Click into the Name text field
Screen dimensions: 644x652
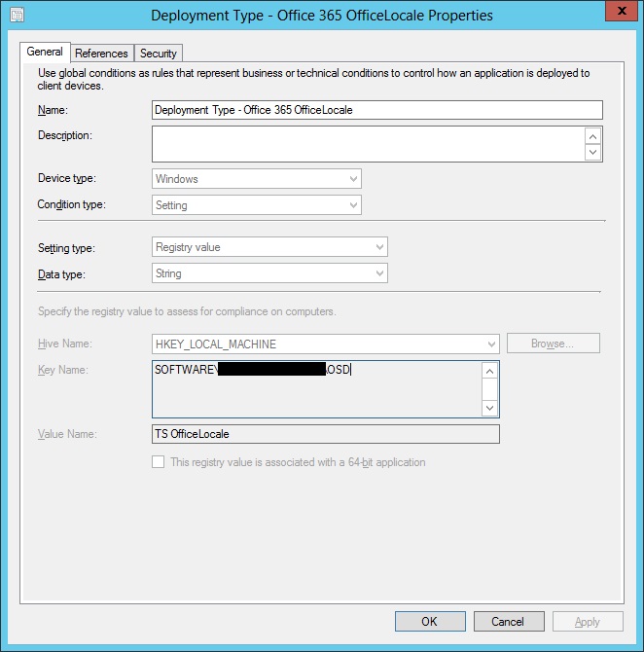coord(377,110)
